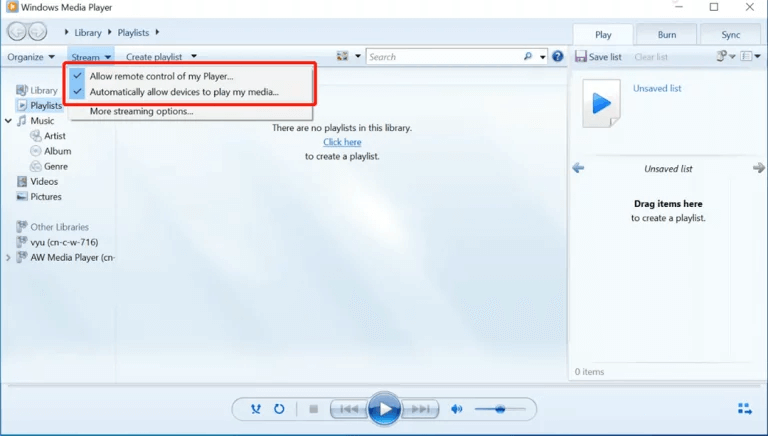Click the Next track button

(x=420, y=409)
